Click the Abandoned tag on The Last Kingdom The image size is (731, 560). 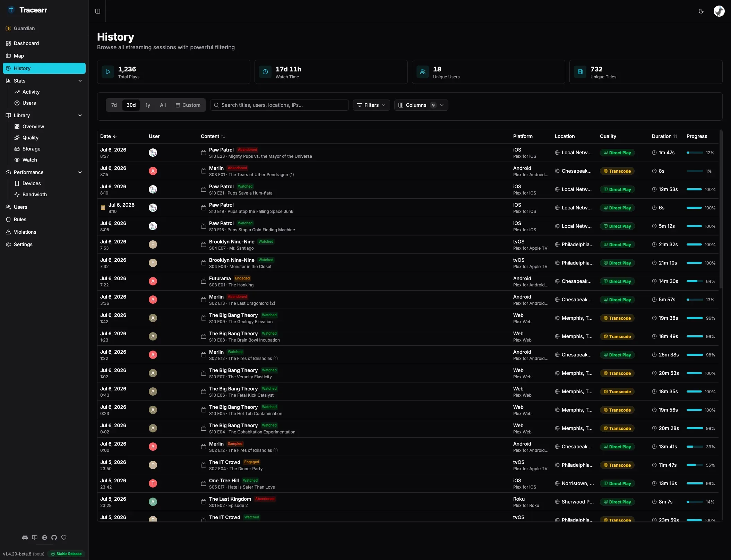pos(265,499)
